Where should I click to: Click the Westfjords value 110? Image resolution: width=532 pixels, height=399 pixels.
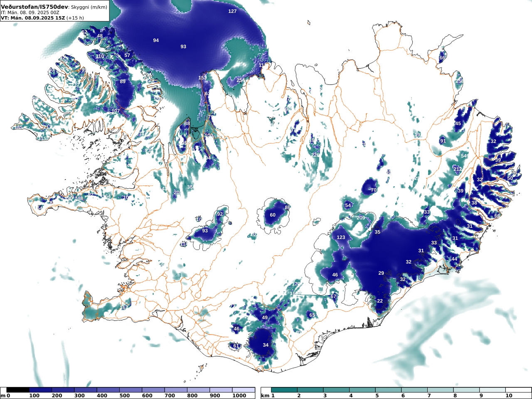[100, 56]
